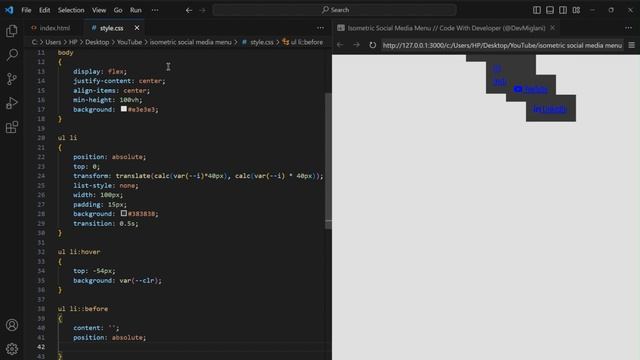Viewport: 640px width, 360px height.
Task: Go forward using title bar arrow
Action: point(203,10)
